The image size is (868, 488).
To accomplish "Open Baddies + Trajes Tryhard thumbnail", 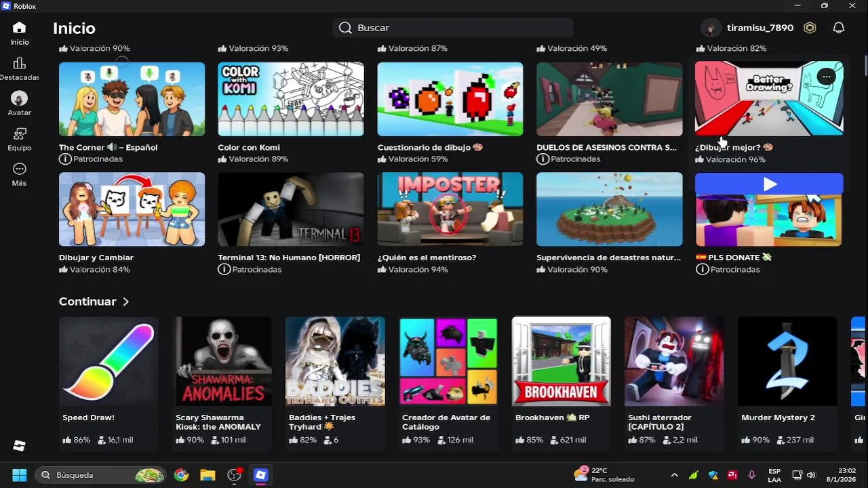I will click(335, 361).
